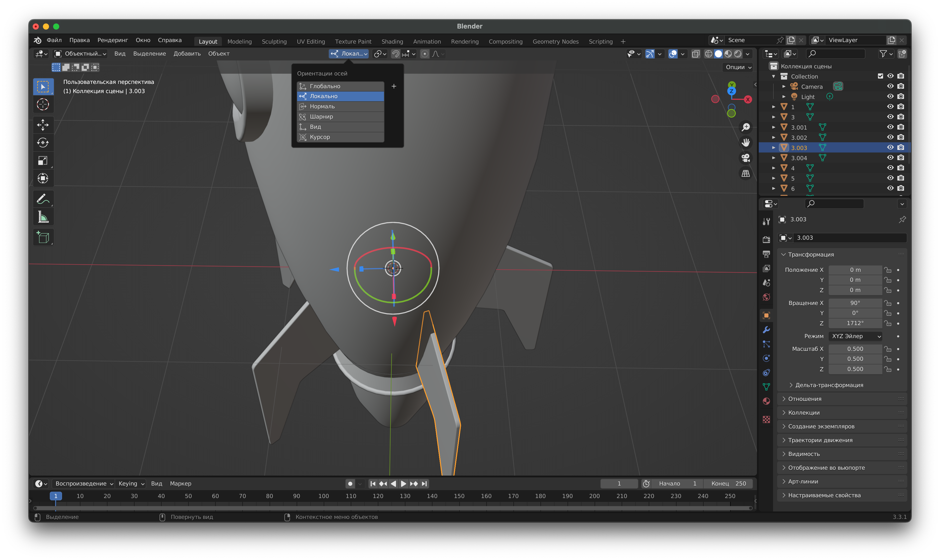Expand the Отношения panel
The width and height of the screenshot is (940, 560).
point(804,399)
